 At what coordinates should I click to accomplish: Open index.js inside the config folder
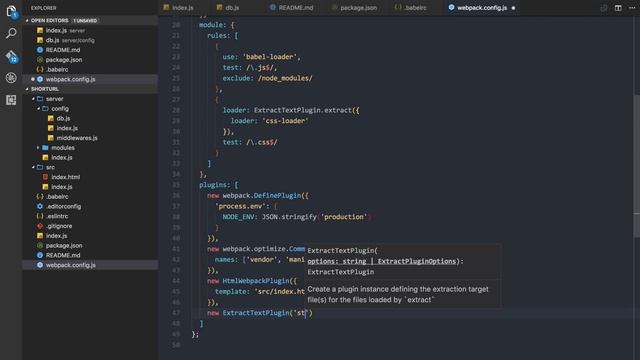coord(90,128)
